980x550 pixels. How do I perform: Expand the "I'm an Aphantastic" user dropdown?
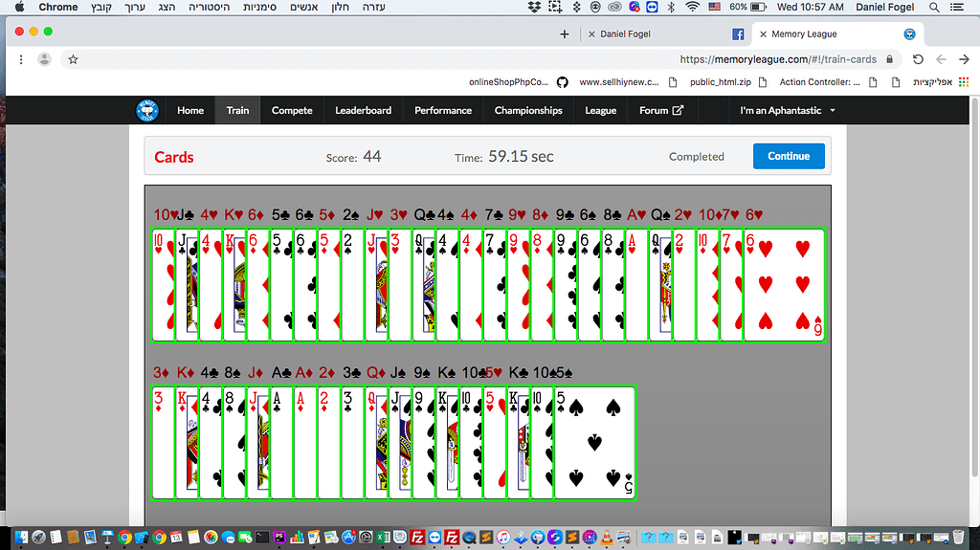(x=787, y=110)
